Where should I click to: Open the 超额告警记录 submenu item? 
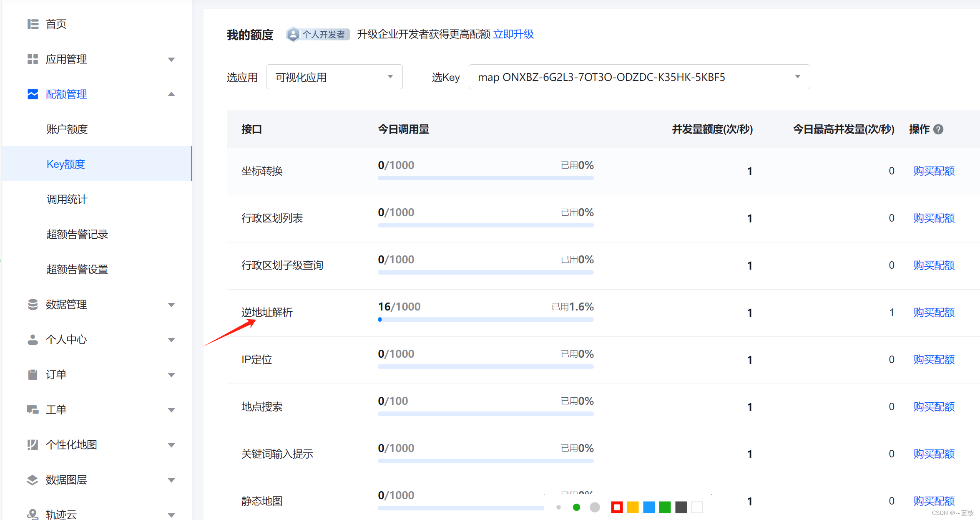point(78,235)
